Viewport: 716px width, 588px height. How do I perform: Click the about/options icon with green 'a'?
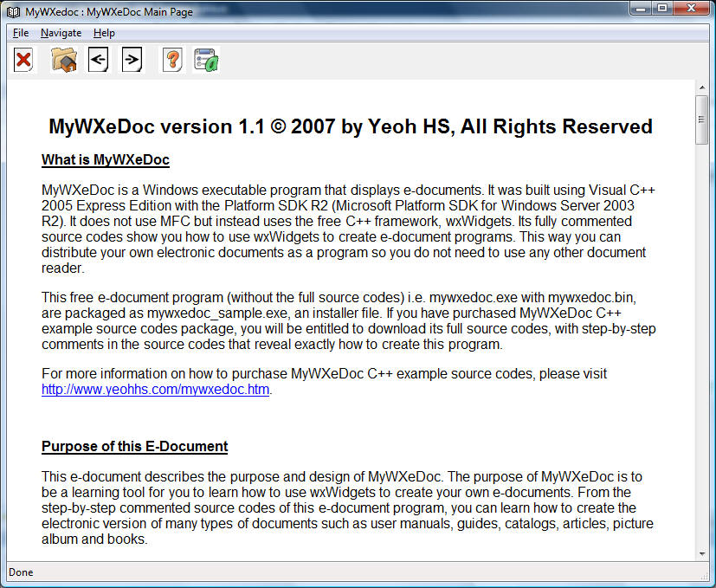[206, 60]
